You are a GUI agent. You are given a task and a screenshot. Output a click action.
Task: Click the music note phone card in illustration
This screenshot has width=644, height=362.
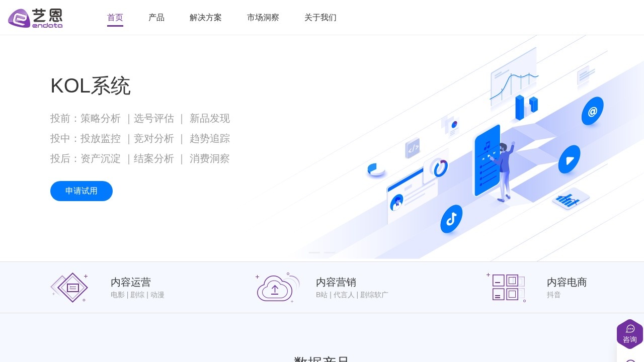(487, 163)
